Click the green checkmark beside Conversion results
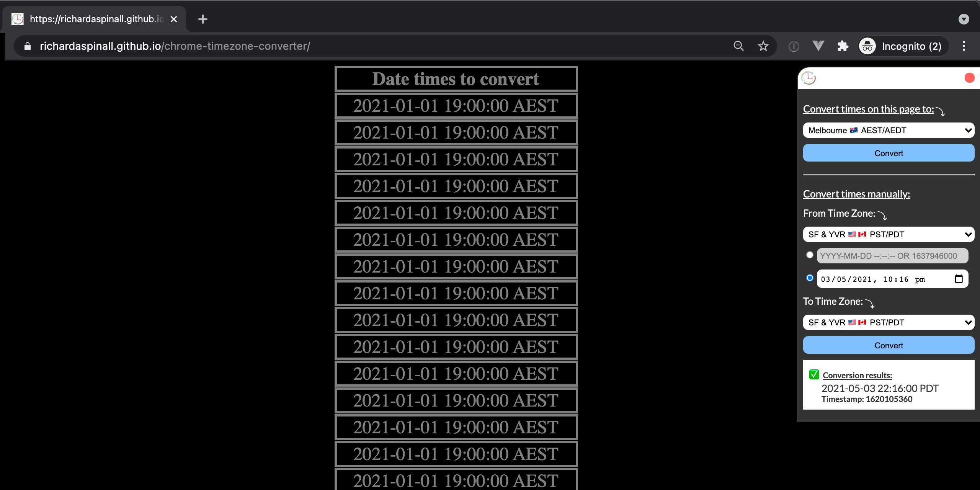The height and width of the screenshot is (490, 980). [x=814, y=374]
